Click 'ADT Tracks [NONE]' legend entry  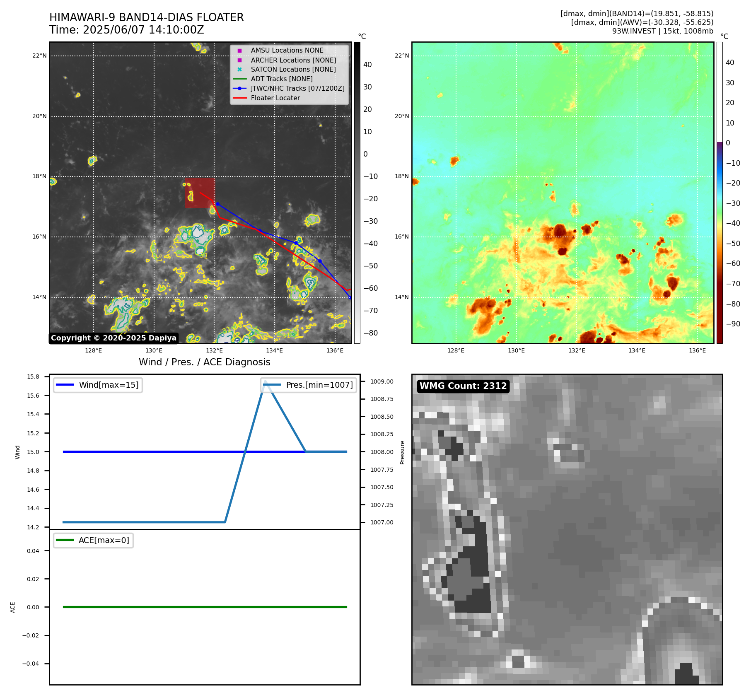282,79
